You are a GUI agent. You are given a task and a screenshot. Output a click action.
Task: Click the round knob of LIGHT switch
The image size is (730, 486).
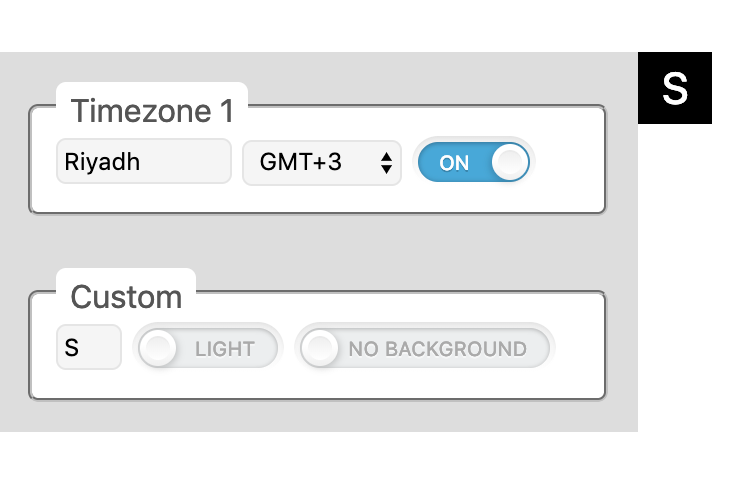point(159,349)
